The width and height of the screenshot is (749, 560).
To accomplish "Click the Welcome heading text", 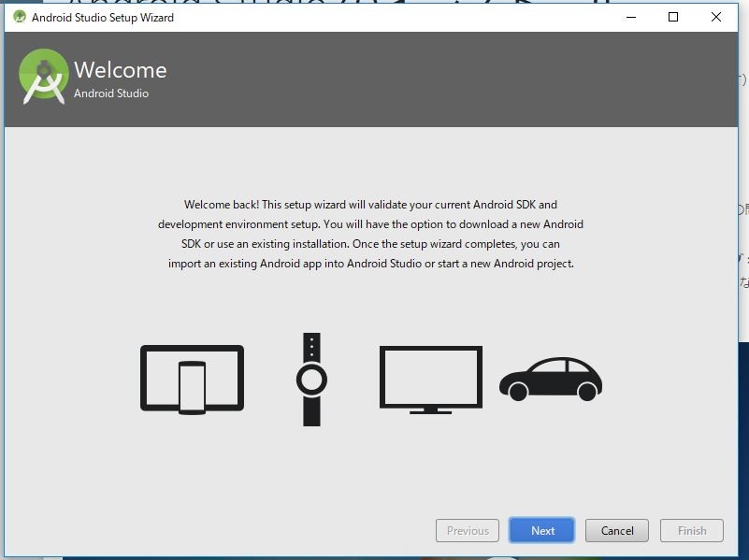I will pos(121,70).
